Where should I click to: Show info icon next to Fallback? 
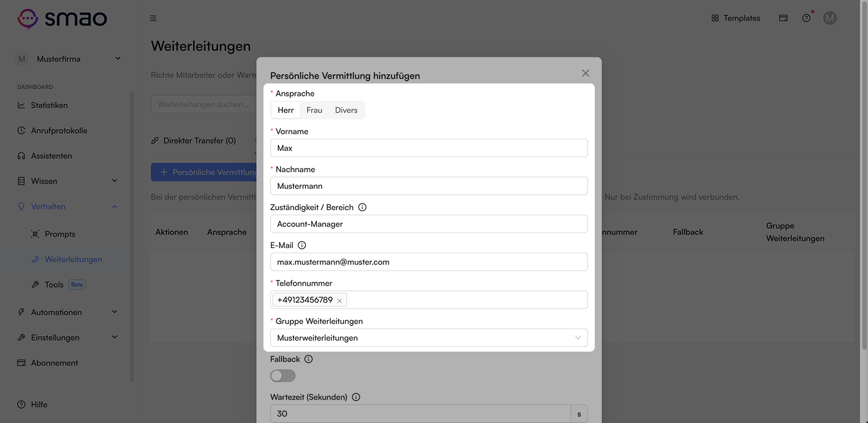[x=308, y=359]
